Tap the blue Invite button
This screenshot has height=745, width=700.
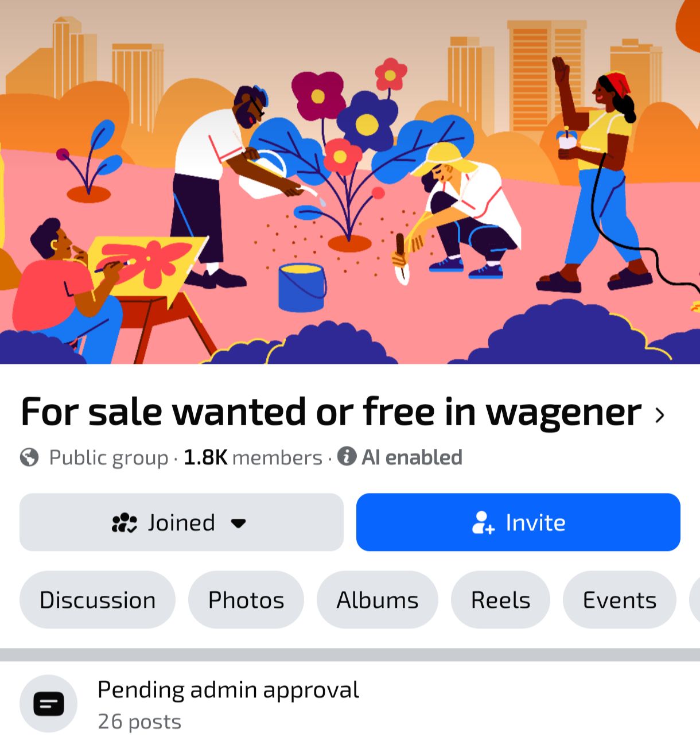[518, 522]
